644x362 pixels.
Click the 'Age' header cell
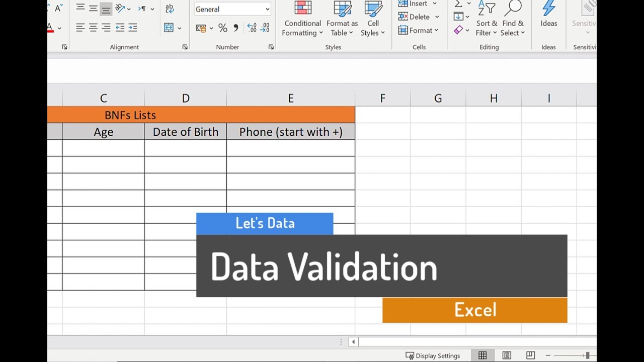point(104,132)
